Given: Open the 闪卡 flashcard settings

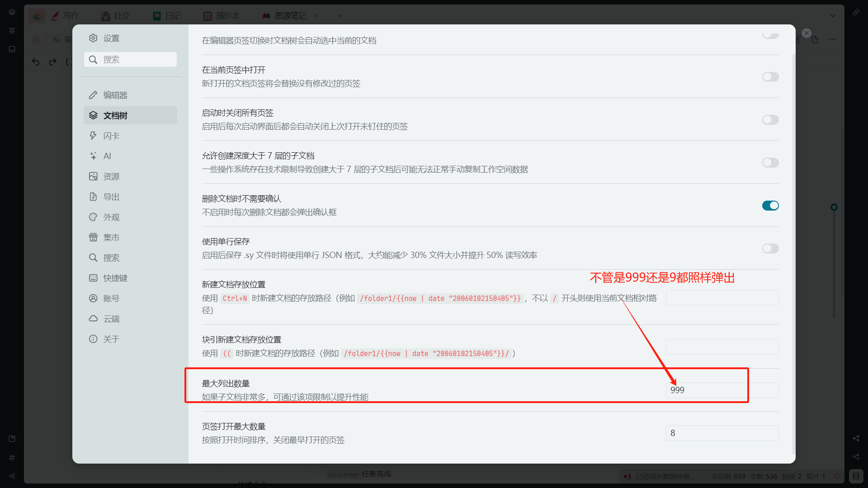Looking at the screenshot, I should point(111,136).
